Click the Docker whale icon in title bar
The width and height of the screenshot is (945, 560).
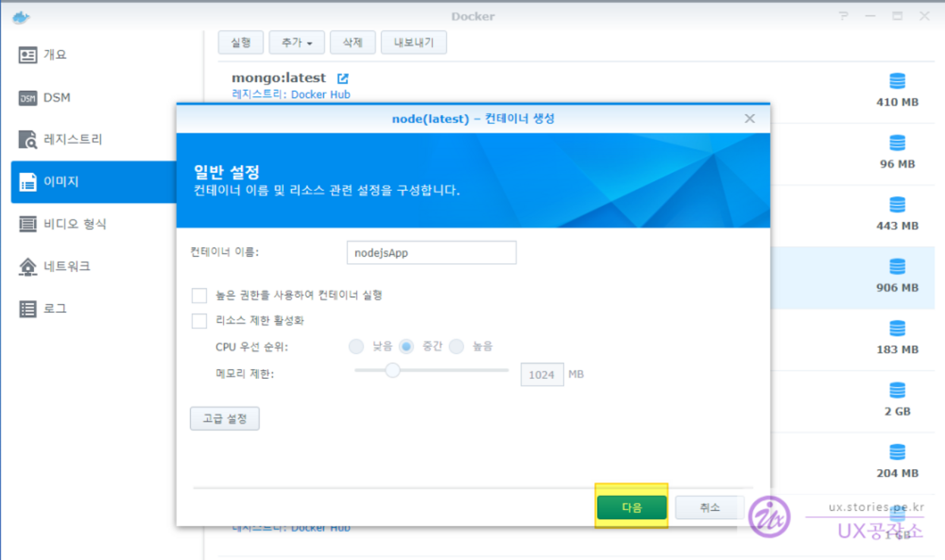(x=21, y=17)
